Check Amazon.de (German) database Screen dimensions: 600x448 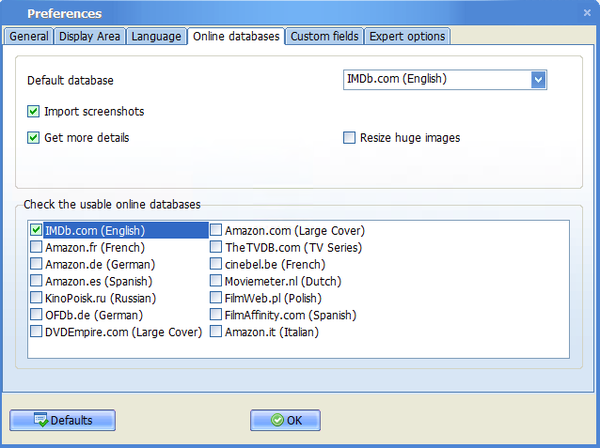coord(36,264)
